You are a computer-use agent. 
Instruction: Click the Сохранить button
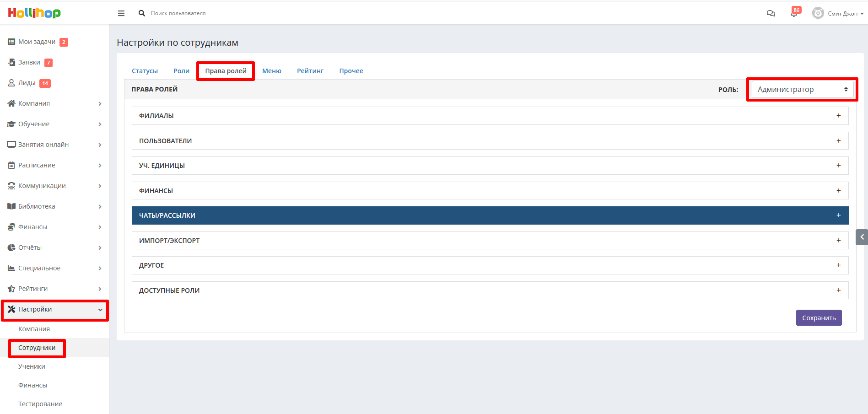pos(819,318)
